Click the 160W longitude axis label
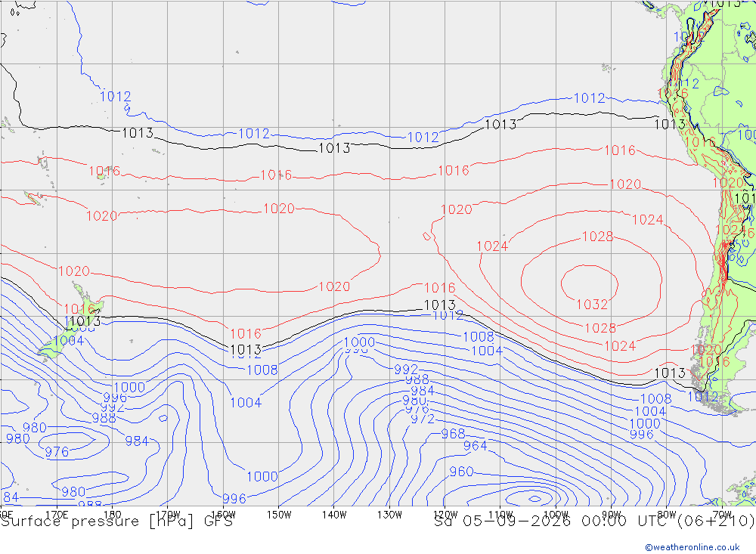Viewport: 756px width, 554px height. [x=223, y=515]
